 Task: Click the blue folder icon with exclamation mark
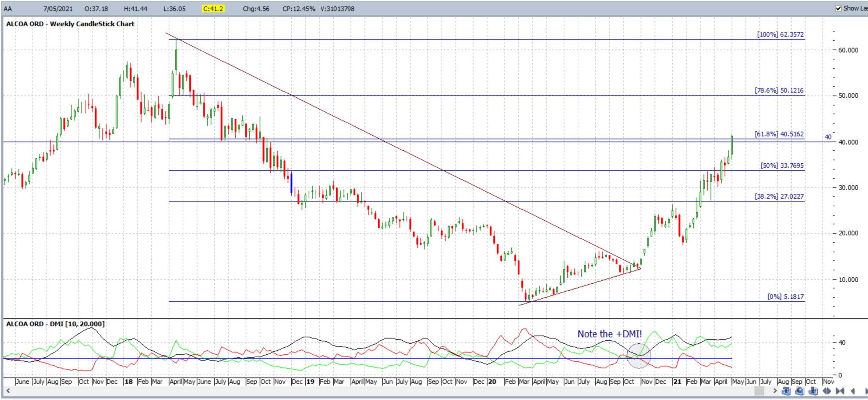813,391
